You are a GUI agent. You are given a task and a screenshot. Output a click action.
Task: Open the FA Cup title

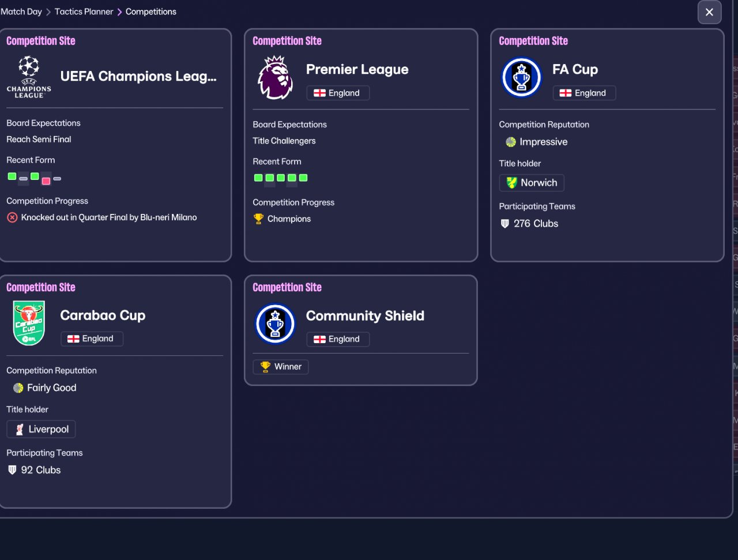575,69
